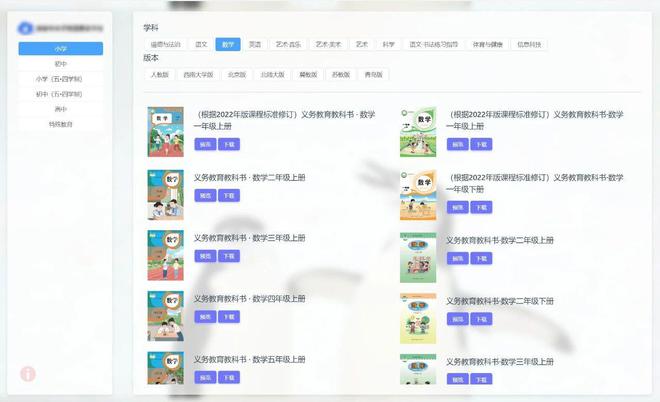Choose the 道德与法治 subject
Viewport: 660px width, 402px height.
click(165, 44)
